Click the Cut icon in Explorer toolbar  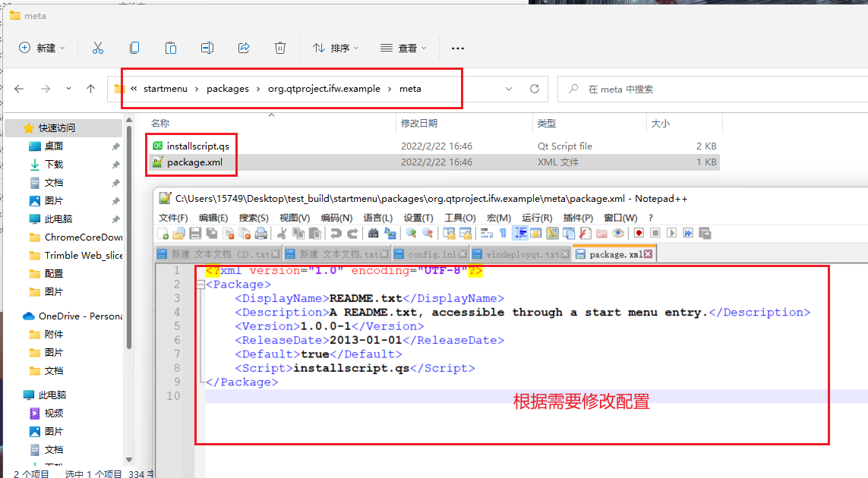[98, 48]
